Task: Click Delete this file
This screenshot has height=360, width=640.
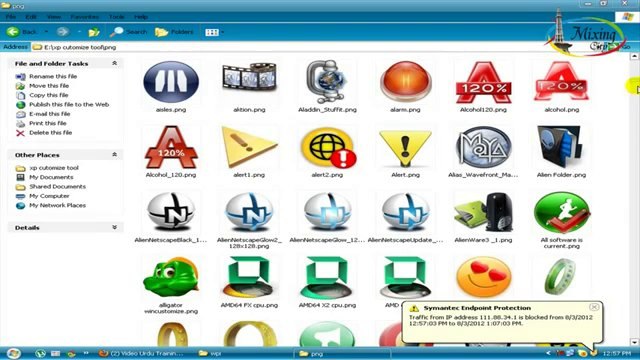Action: (x=51, y=133)
